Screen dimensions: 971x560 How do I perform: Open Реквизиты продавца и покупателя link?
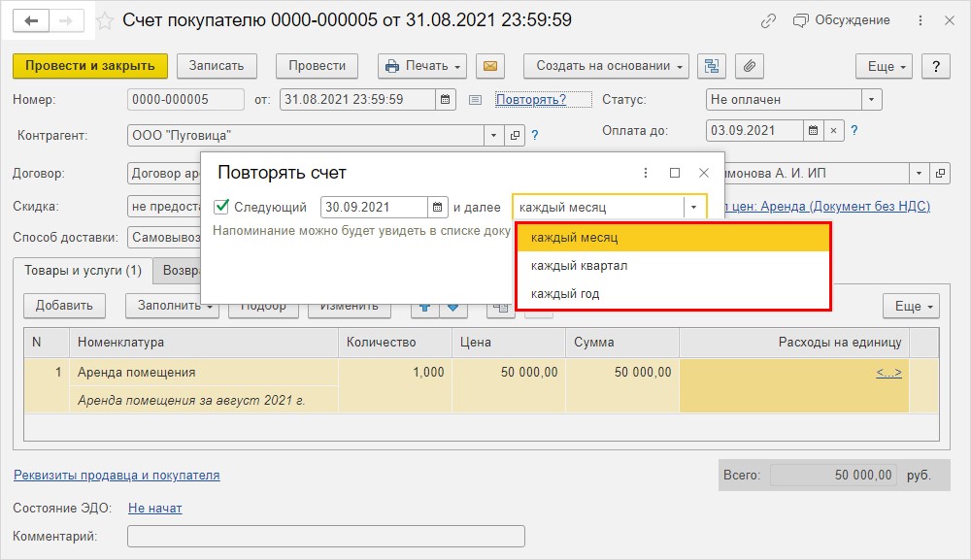[x=117, y=476]
